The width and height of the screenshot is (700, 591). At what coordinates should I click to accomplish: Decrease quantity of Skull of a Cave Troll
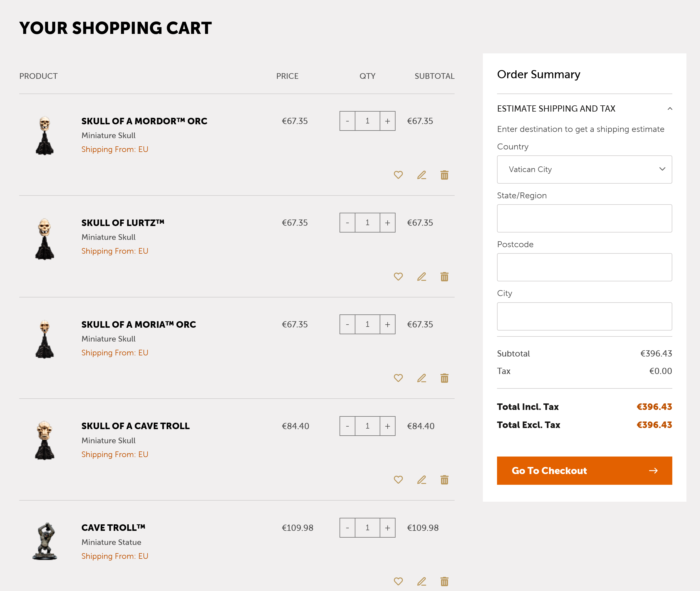pos(347,426)
